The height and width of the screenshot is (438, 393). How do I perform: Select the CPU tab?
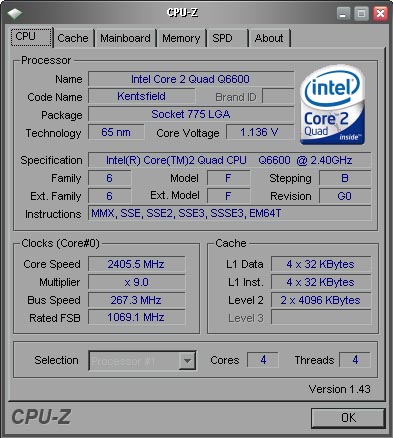tap(31, 37)
